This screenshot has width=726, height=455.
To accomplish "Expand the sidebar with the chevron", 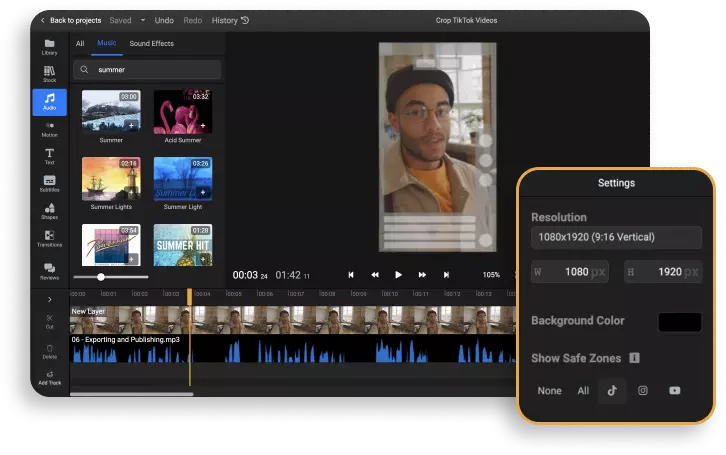I will (x=50, y=299).
